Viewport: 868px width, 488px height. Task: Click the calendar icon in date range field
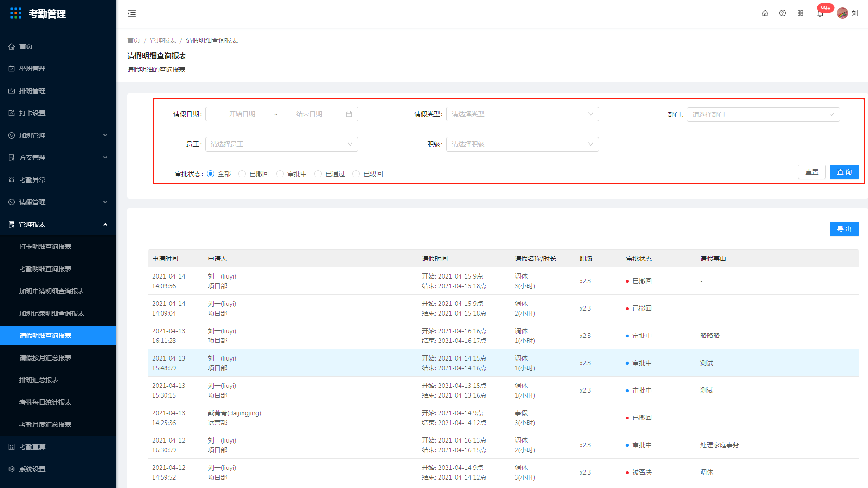349,114
